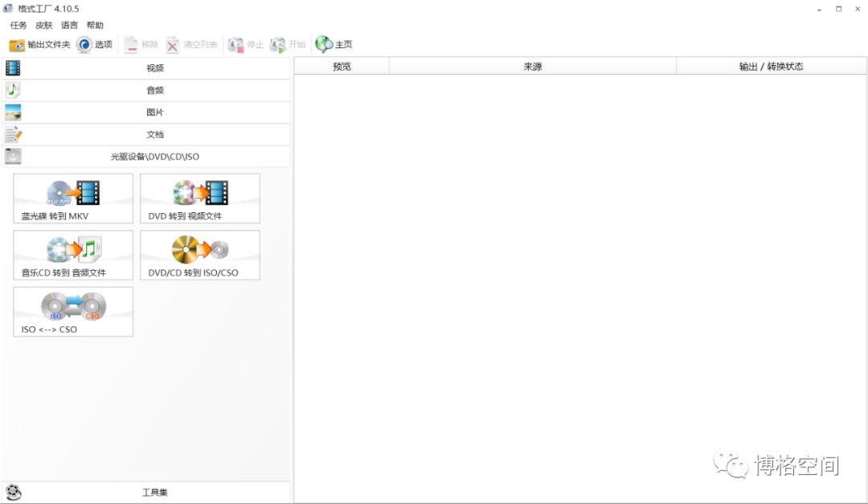The image size is (868, 504).
Task: Maximize the 格式工厂 window
Action: tap(838, 9)
